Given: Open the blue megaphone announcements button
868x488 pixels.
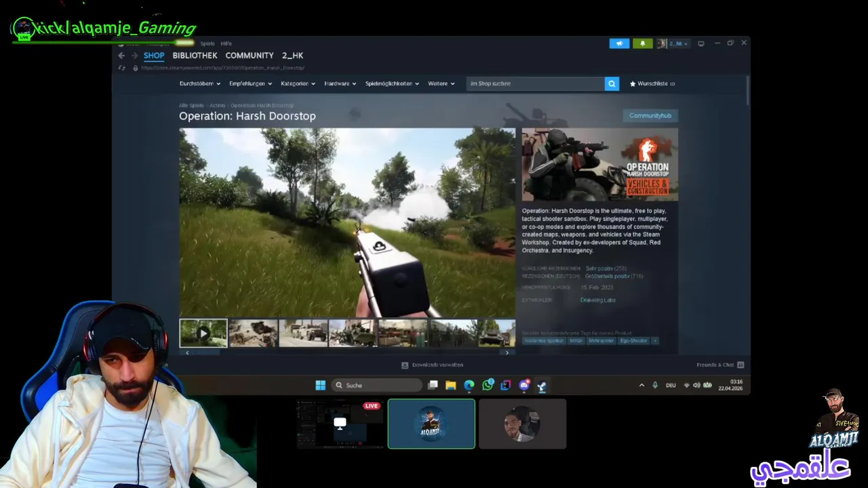Looking at the screenshot, I should click(619, 43).
